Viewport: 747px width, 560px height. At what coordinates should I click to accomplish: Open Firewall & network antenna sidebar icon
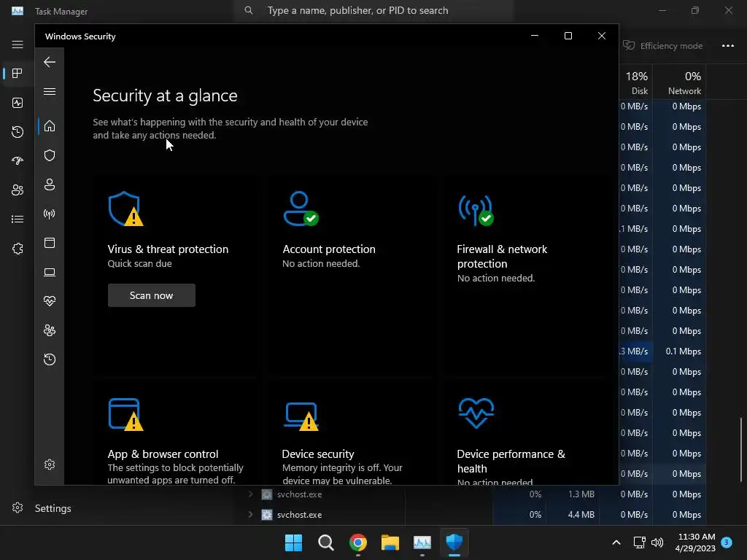click(50, 214)
